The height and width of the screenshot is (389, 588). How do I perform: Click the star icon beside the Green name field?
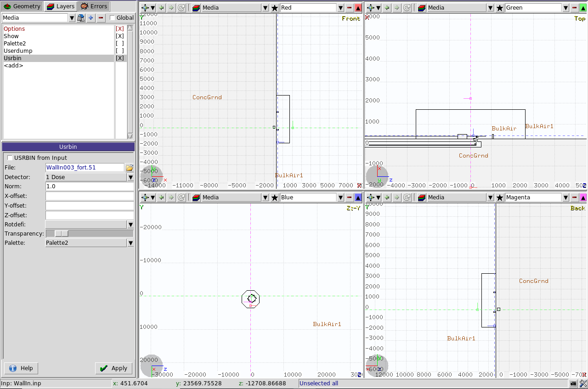tap(500, 8)
